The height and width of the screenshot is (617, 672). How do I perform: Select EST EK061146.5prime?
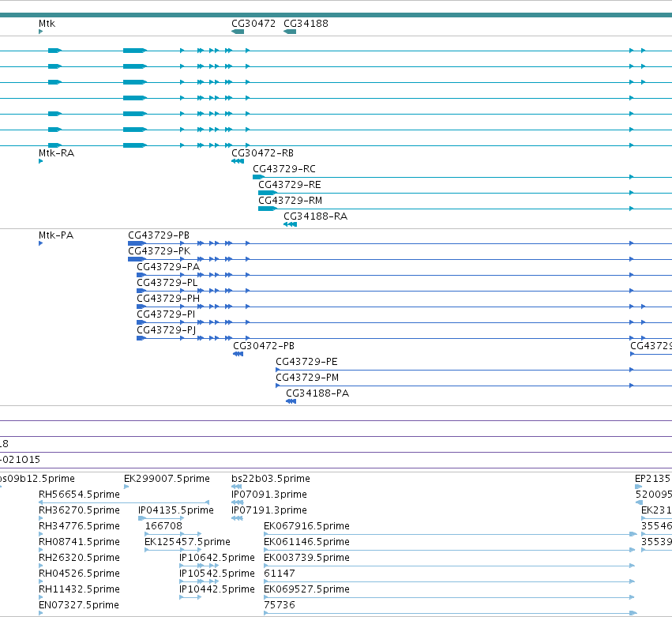[306, 543]
